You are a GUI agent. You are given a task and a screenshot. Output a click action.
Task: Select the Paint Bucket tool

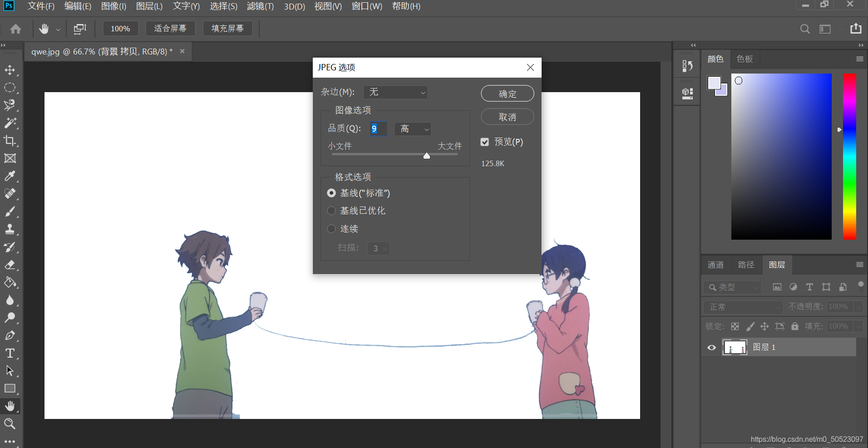point(10,282)
